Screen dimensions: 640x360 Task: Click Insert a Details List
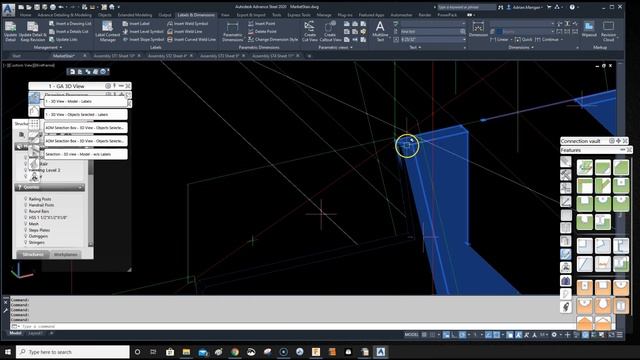pos(69,31)
